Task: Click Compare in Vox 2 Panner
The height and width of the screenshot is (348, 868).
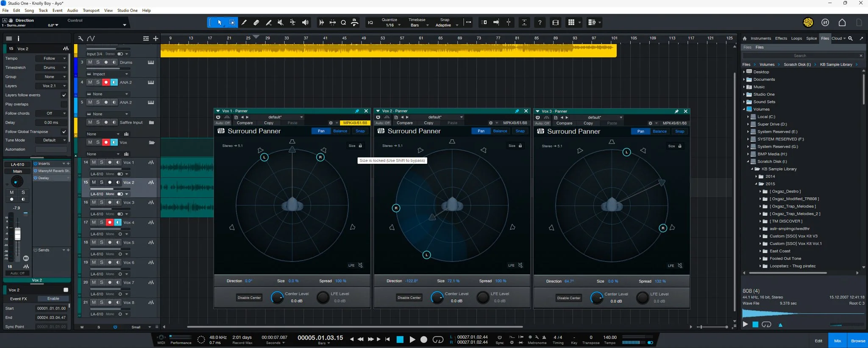Action: [405, 123]
